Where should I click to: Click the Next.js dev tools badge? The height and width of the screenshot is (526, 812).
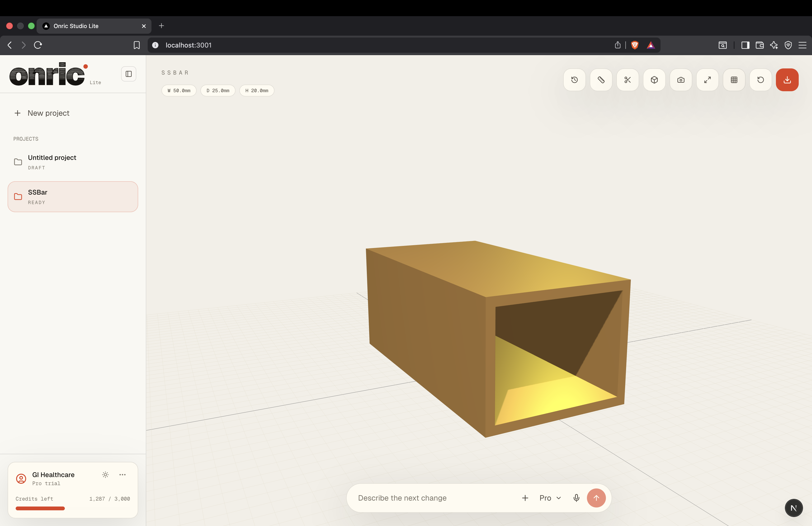pyautogui.click(x=793, y=508)
